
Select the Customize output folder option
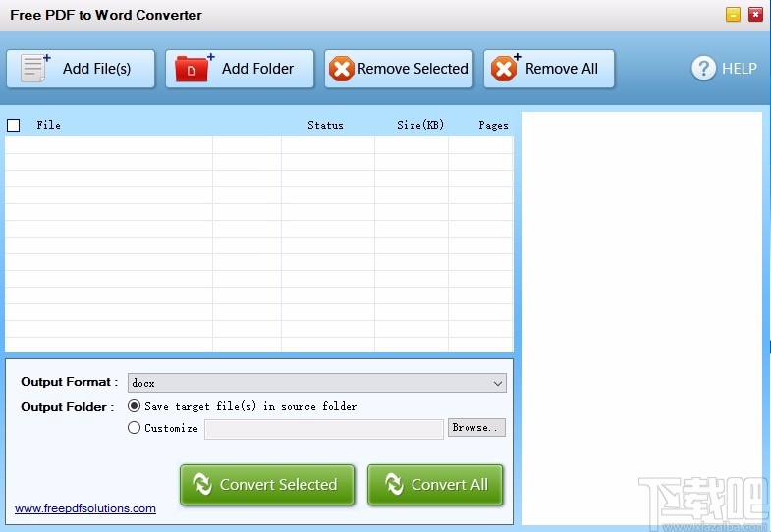point(135,428)
